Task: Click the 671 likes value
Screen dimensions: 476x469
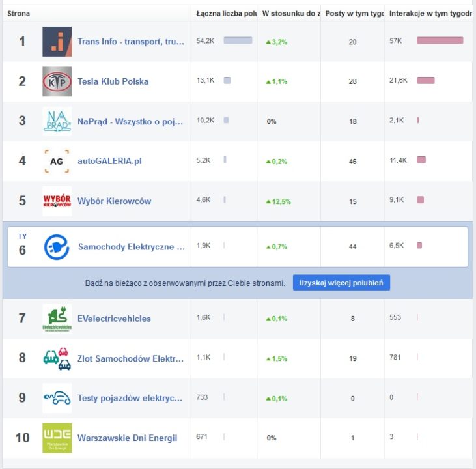Action: (202, 437)
